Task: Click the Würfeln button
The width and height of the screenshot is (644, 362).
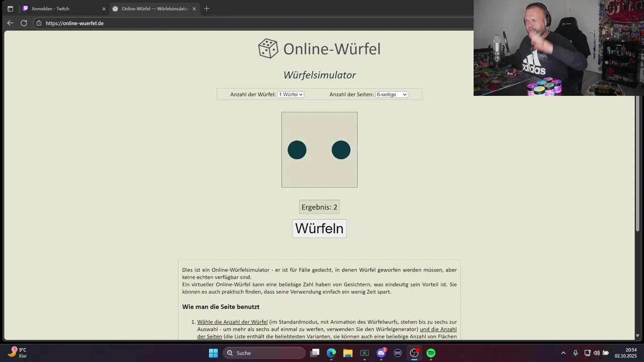Action: pos(319,228)
